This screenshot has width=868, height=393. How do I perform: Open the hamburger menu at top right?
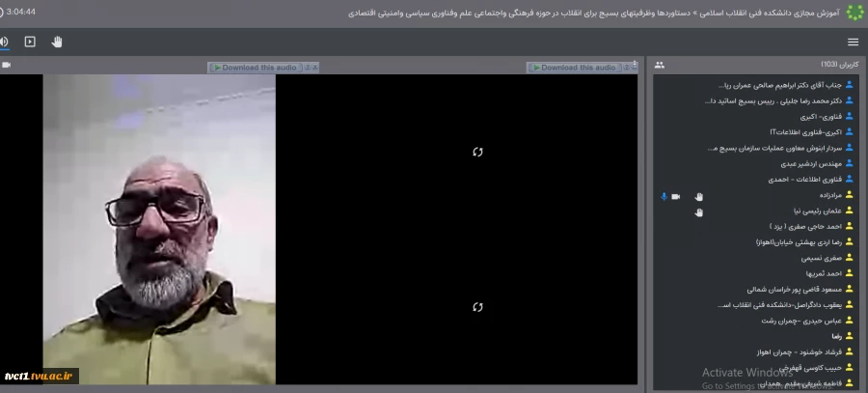point(854,42)
